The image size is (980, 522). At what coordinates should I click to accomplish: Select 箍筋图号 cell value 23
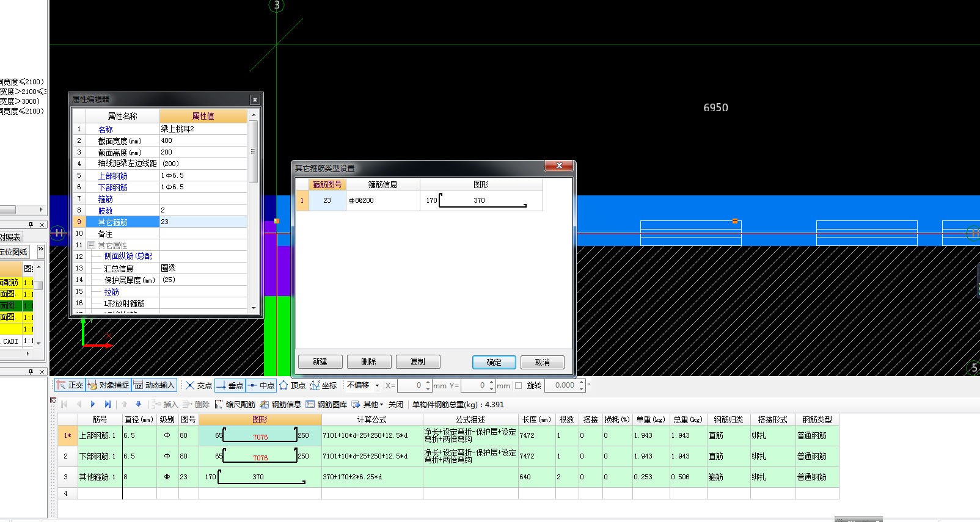[327, 200]
